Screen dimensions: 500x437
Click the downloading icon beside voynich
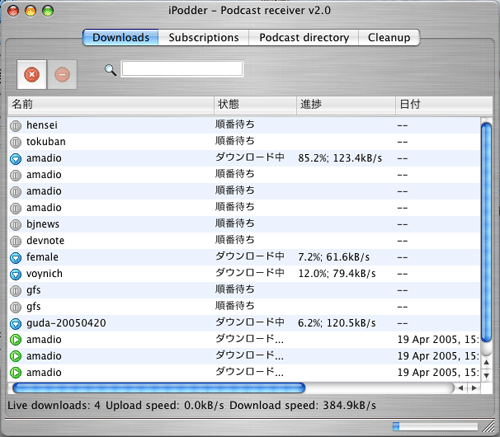[15, 274]
